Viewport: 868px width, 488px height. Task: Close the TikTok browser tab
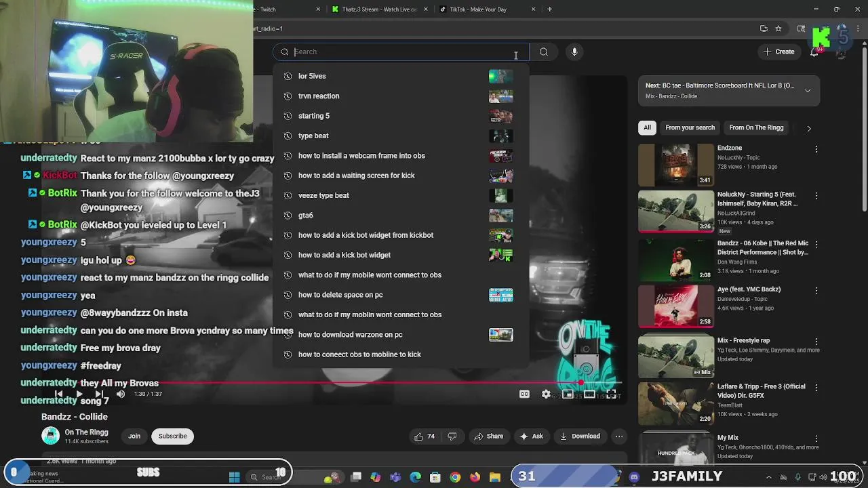point(533,9)
